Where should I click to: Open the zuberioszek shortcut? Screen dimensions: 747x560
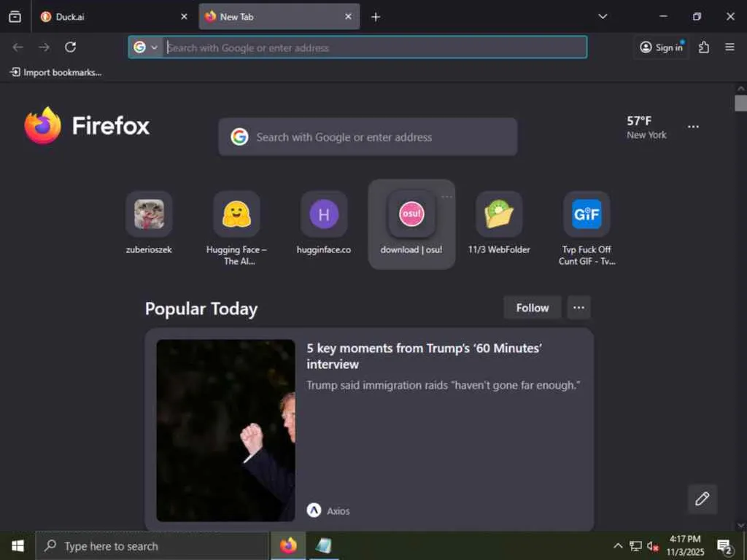149,223
